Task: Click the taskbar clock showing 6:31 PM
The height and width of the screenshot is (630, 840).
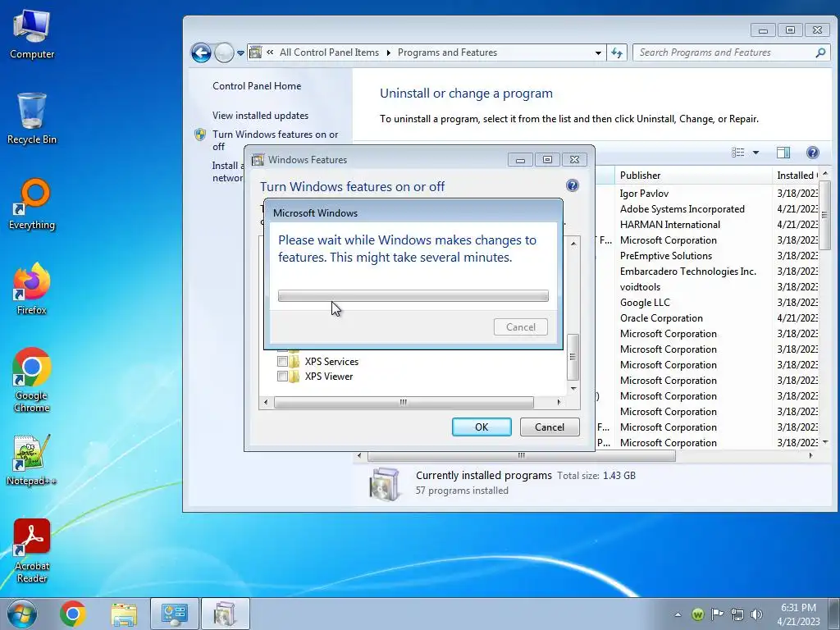Action: pos(798,614)
